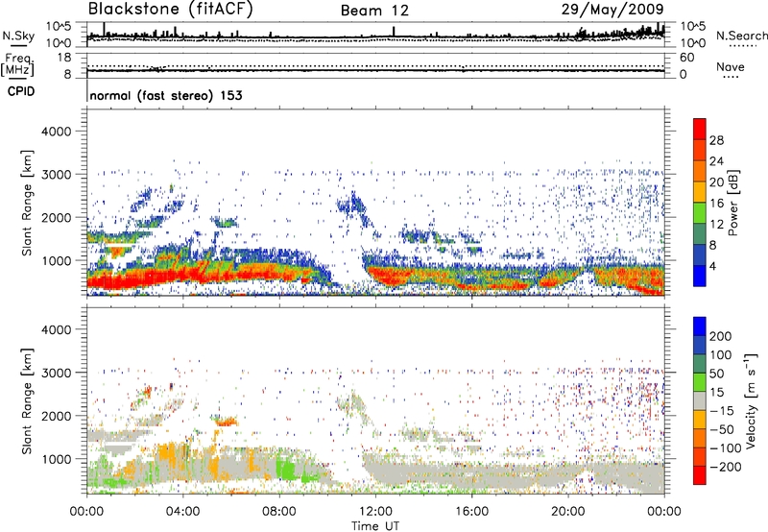Viewport: 768px width, 532px height.
Task: Click the '3000' tick of the power panel
Action: tap(56, 175)
